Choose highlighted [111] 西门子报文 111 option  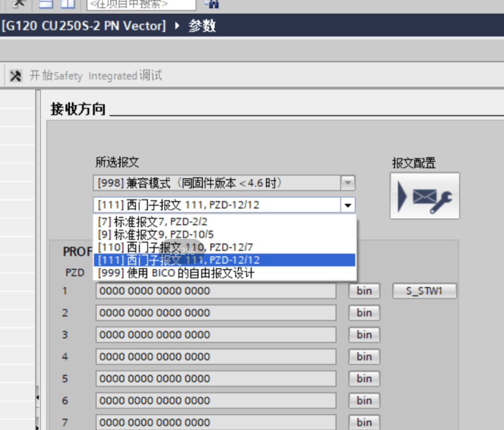(x=225, y=260)
